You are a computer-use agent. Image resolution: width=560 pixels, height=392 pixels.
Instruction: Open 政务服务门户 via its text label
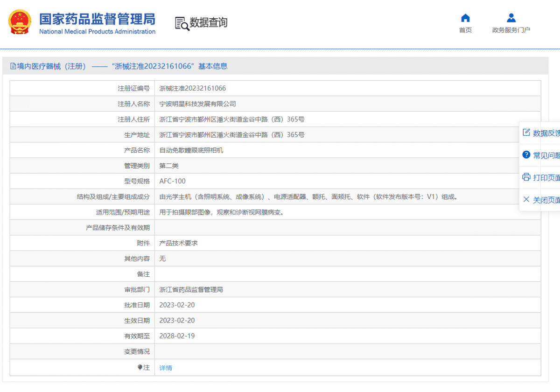[511, 30]
